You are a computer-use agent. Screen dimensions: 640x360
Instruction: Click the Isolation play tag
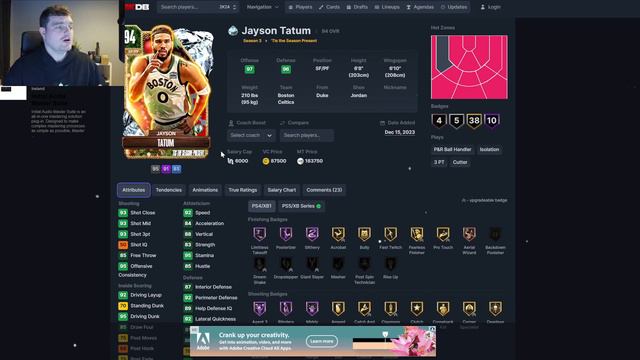coord(489,150)
